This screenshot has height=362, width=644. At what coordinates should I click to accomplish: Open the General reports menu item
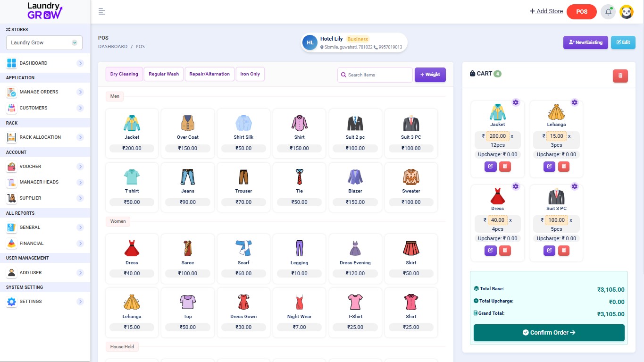(44, 227)
